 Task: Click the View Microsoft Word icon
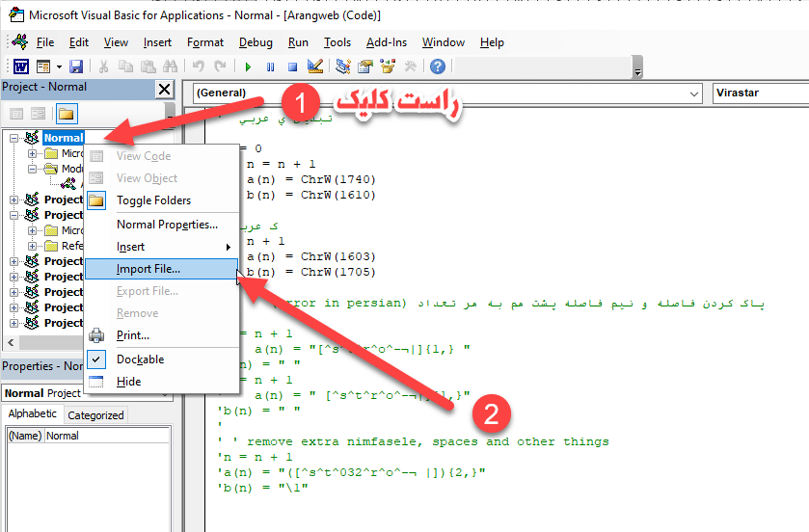(x=19, y=66)
